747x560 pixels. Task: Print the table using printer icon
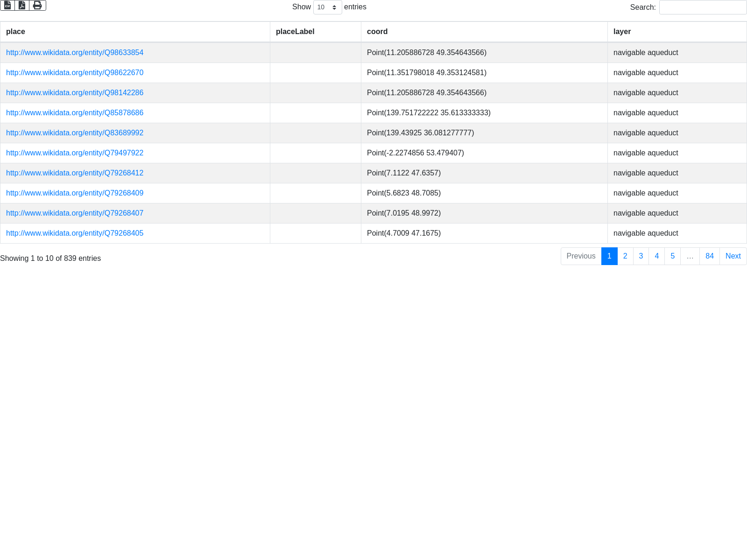coord(37,5)
